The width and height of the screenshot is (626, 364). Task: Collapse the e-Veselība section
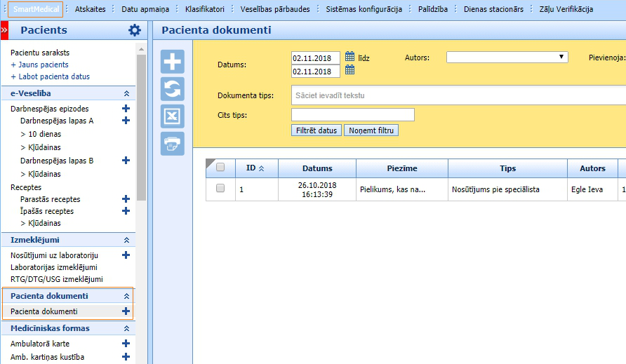(126, 93)
